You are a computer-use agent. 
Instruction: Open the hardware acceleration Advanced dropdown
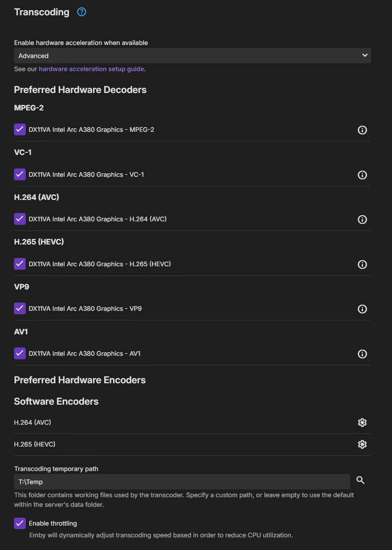pos(193,56)
